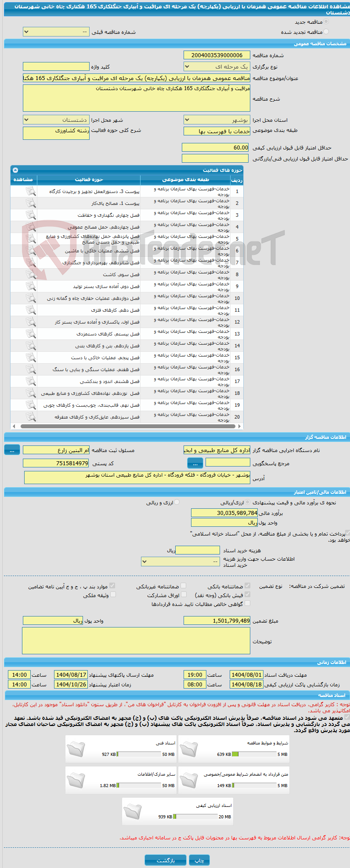350x868 pixels.
Task: Open the view icon for row 3
Action: click(30, 215)
